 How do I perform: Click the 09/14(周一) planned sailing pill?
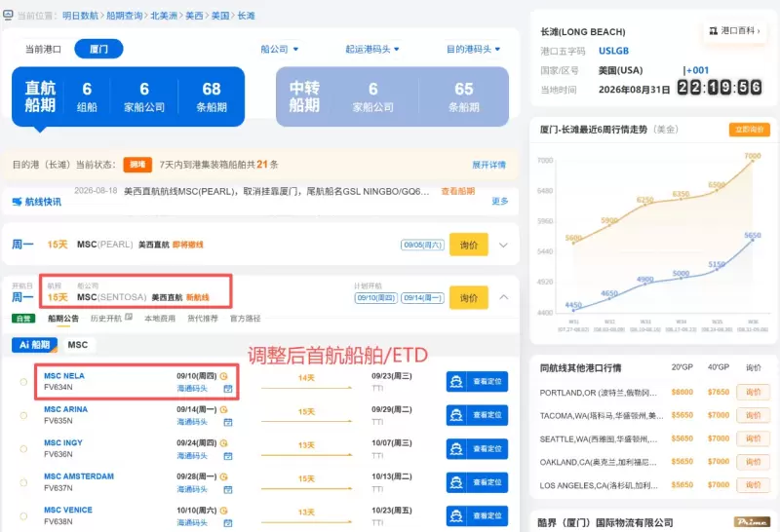pyautogui.click(x=422, y=298)
